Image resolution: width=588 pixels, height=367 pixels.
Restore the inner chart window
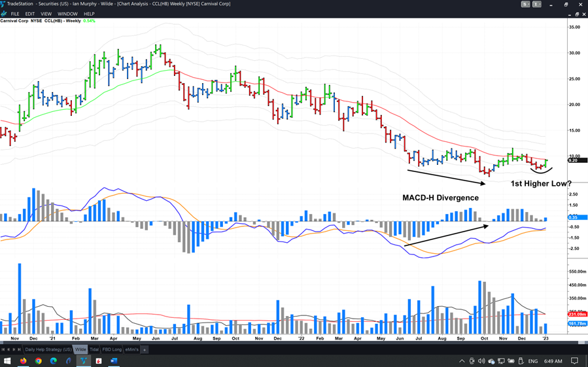[x=577, y=14]
